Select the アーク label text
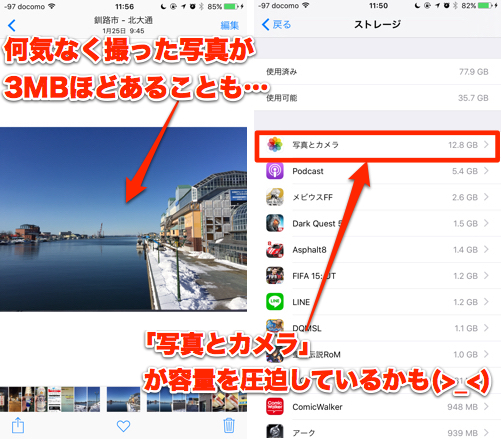Screen dimensions: 501x439 coord(304,433)
